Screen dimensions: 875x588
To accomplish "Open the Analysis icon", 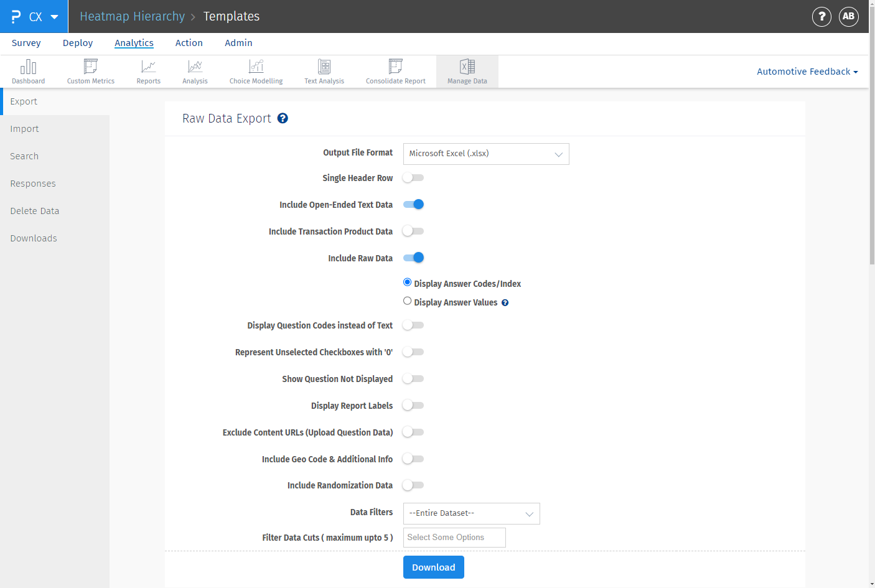I will [x=194, y=71].
